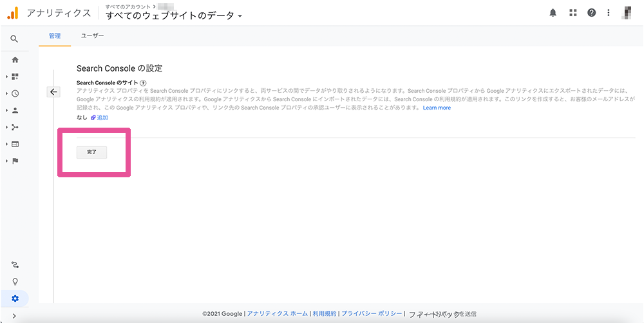644x323 pixels.
Task: Click the なし text
Action: (82, 117)
